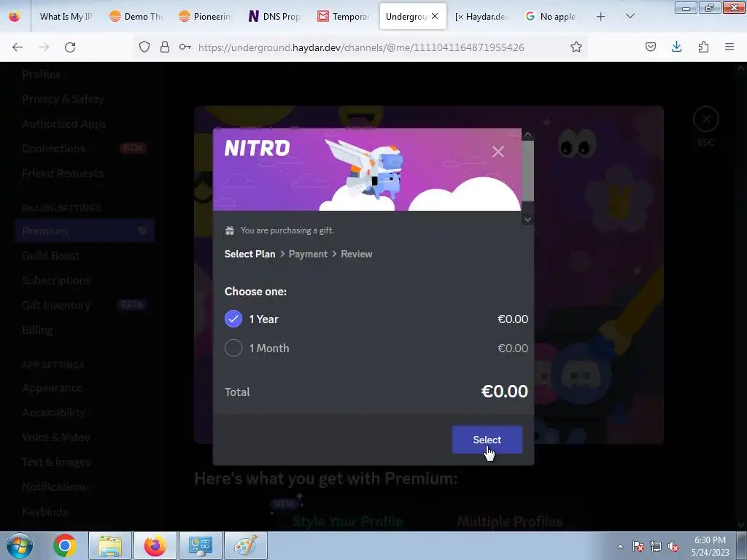Screen dimensions: 747x560
Task: Click the URL address field
Action: point(361,47)
